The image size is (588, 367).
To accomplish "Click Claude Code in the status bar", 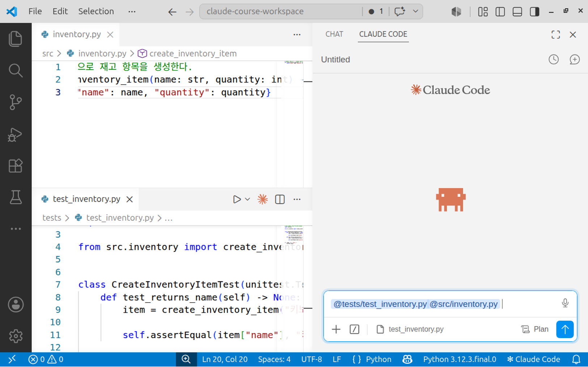I will 534,359.
